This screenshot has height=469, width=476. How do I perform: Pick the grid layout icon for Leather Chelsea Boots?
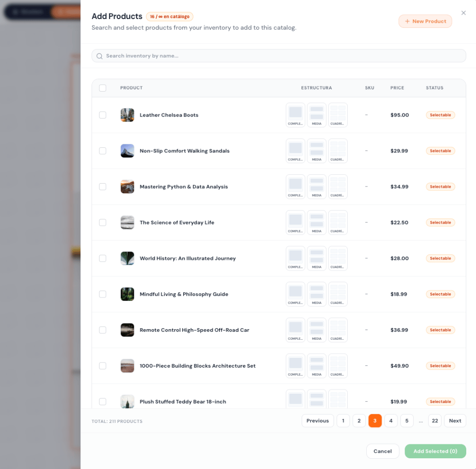(x=338, y=115)
